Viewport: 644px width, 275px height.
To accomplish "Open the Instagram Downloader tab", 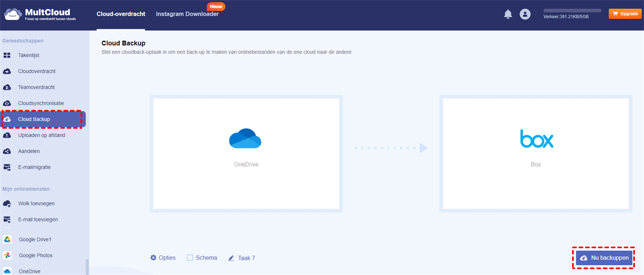I will [187, 14].
